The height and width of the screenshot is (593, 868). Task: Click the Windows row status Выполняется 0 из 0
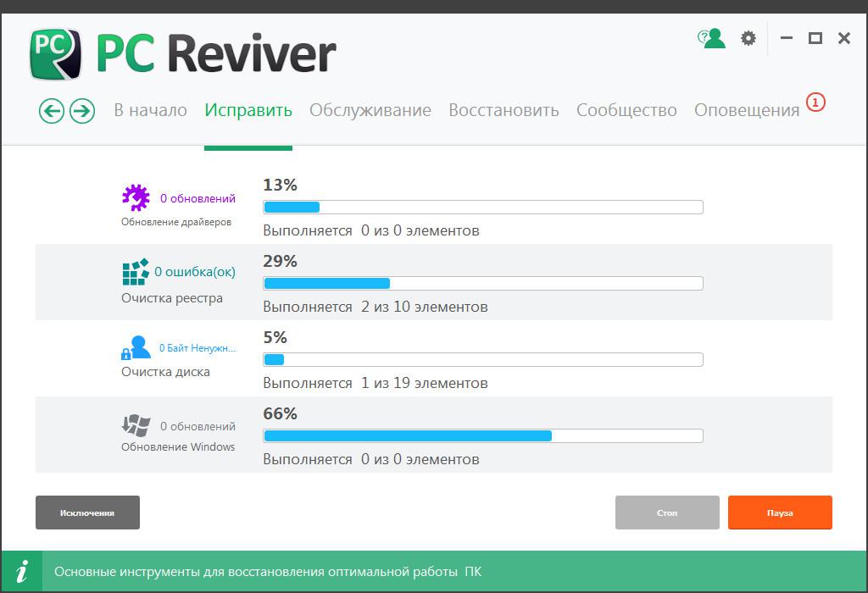coord(371,460)
